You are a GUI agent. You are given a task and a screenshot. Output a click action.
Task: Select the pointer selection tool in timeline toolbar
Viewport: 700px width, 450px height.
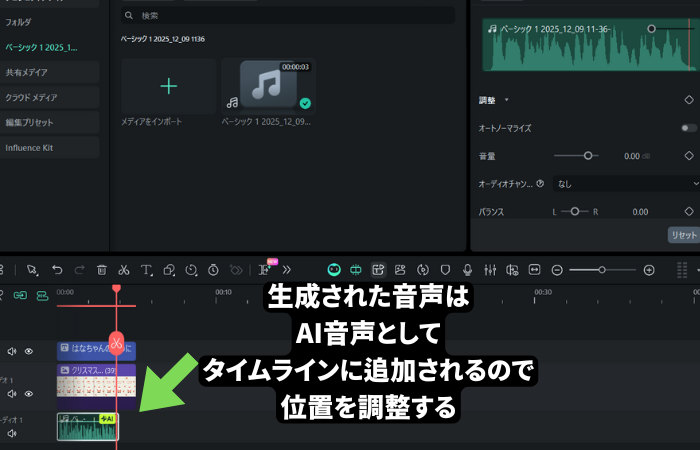[32, 270]
